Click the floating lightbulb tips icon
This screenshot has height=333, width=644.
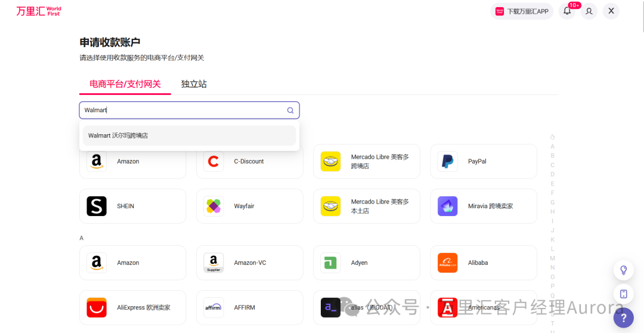624,270
